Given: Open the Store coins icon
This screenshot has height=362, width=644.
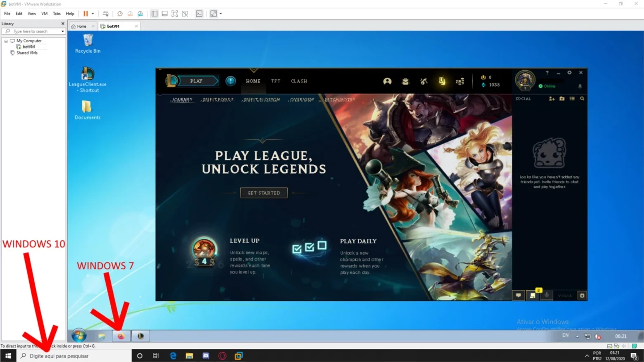Looking at the screenshot, I should [460, 81].
